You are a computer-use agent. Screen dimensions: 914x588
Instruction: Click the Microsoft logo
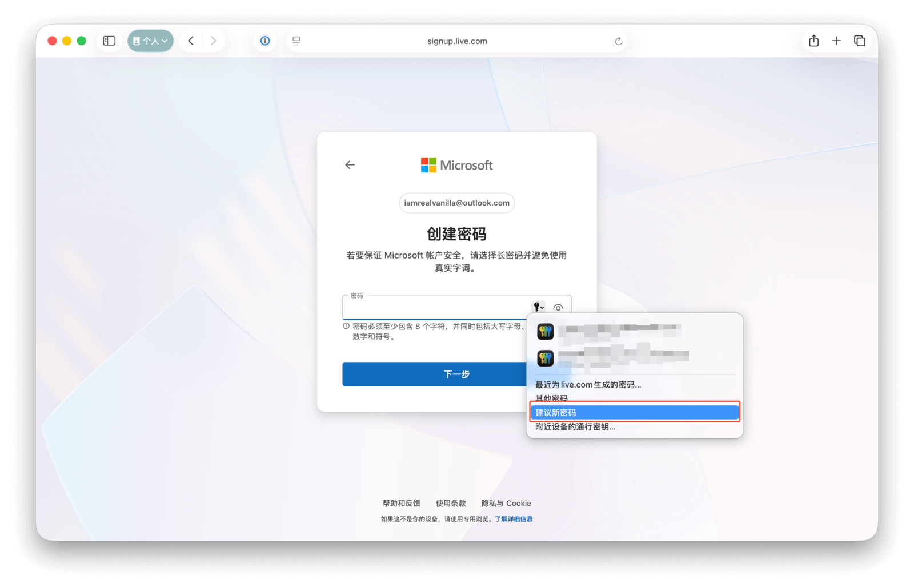click(x=456, y=165)
